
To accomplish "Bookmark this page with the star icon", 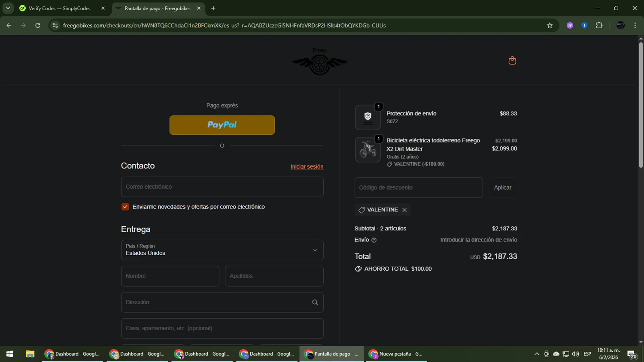I will click(550, 25).
